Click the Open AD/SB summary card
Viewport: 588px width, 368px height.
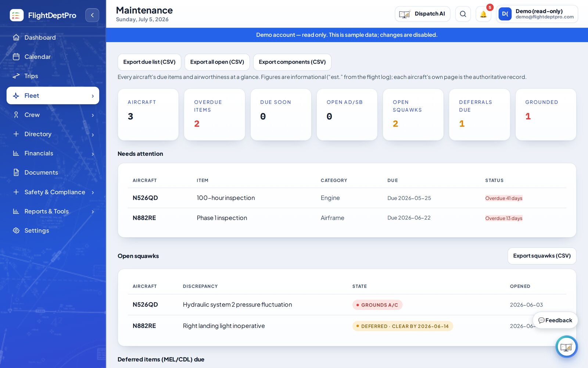347,114
